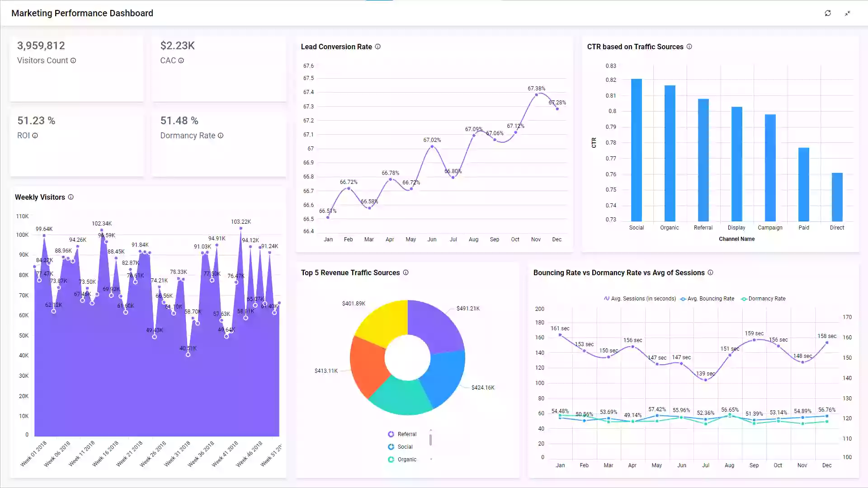The image size is (868, 488).
Task: Click the pie legend scrollbar thumb
Action: pyautogui.click(x=430, y=440)
